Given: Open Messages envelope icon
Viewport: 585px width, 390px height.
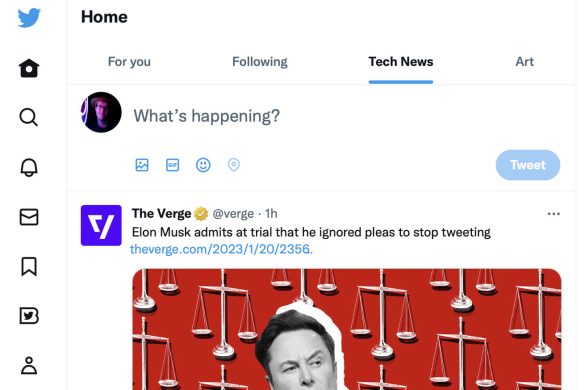Looking at the screenshot, I should pyautogui.click(x=29, y=217).
